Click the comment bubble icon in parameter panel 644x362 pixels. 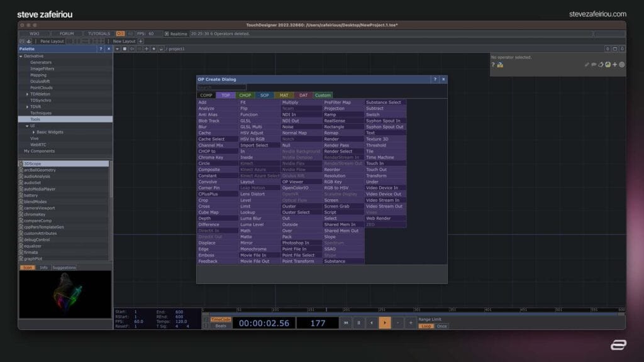tap(594, 65)
